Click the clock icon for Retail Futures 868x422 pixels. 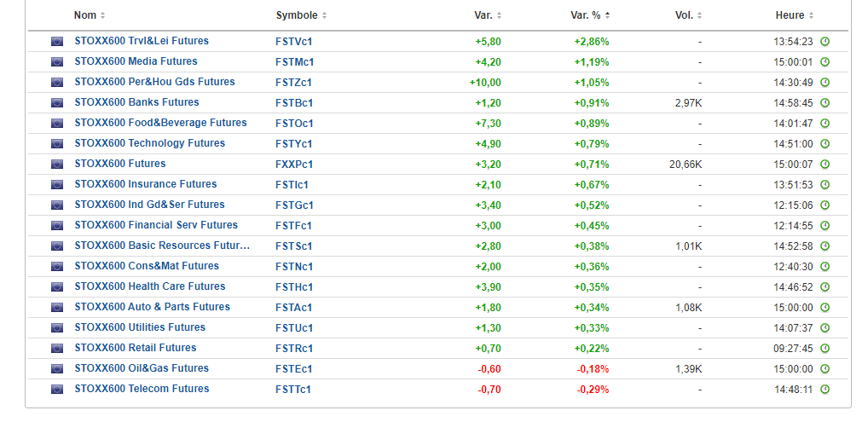[x=825, y=348]
